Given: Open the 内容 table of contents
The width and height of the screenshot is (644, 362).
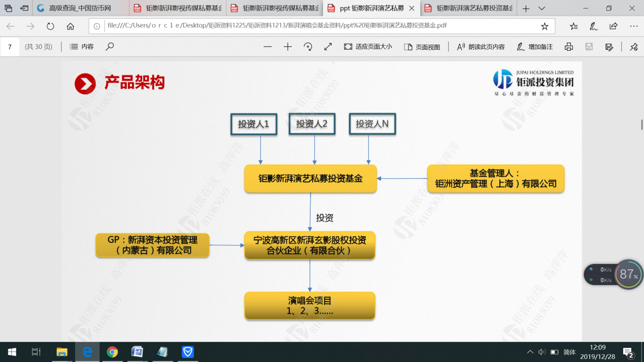Looking at the screenshot, I should pos(82,47).
